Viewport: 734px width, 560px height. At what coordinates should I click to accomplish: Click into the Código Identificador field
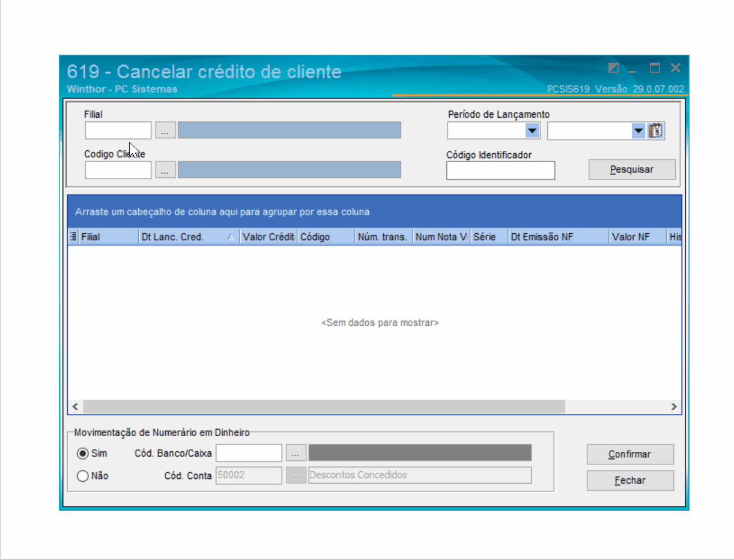500,171
